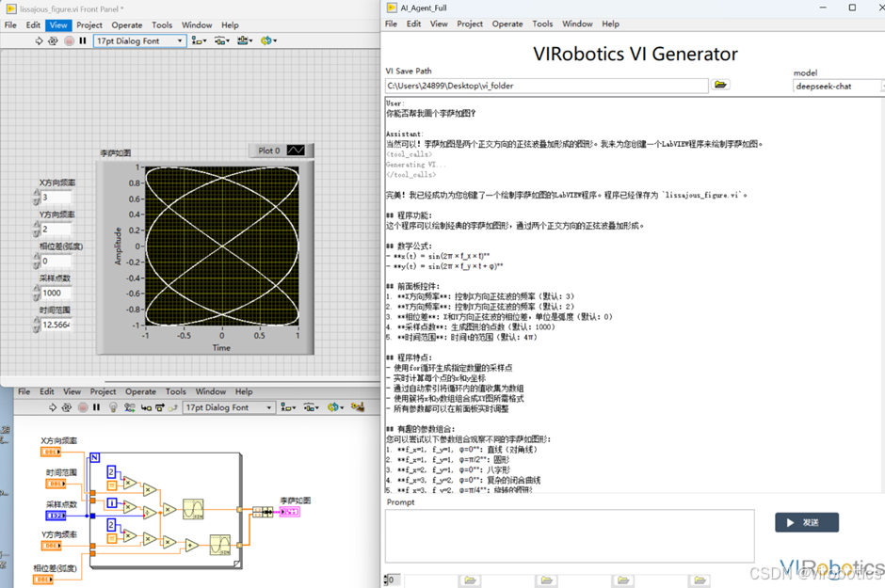Open Align Objects on front panel toolbar

(x=199, y=40)
